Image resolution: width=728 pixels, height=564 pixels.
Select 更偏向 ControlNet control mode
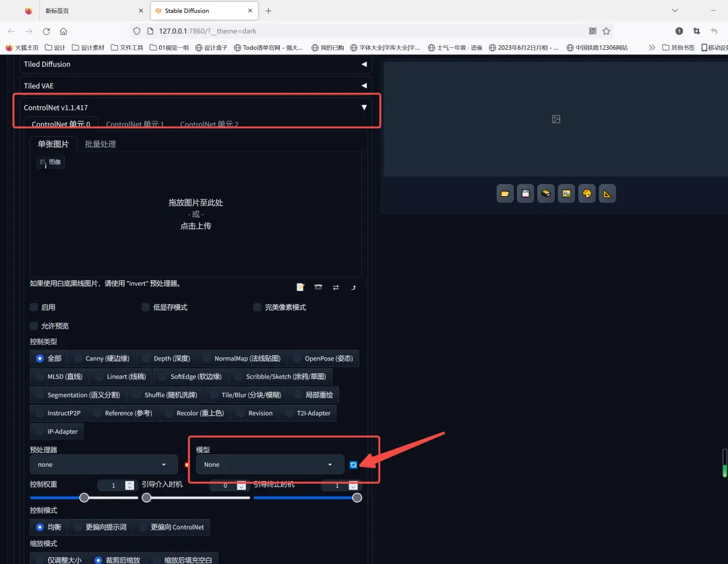[171, 527]
